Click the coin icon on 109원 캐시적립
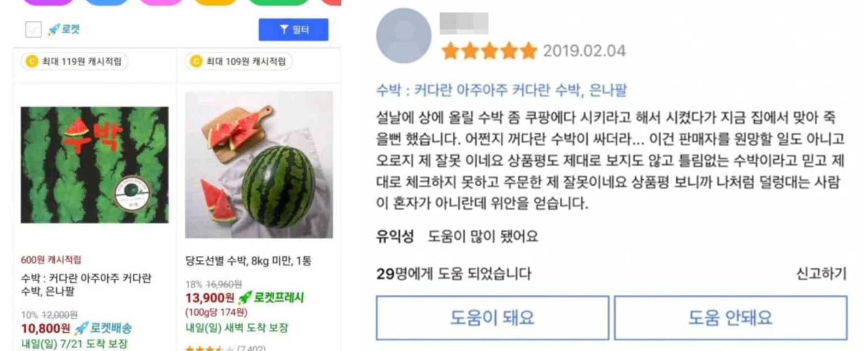 [x=196, y=61]
